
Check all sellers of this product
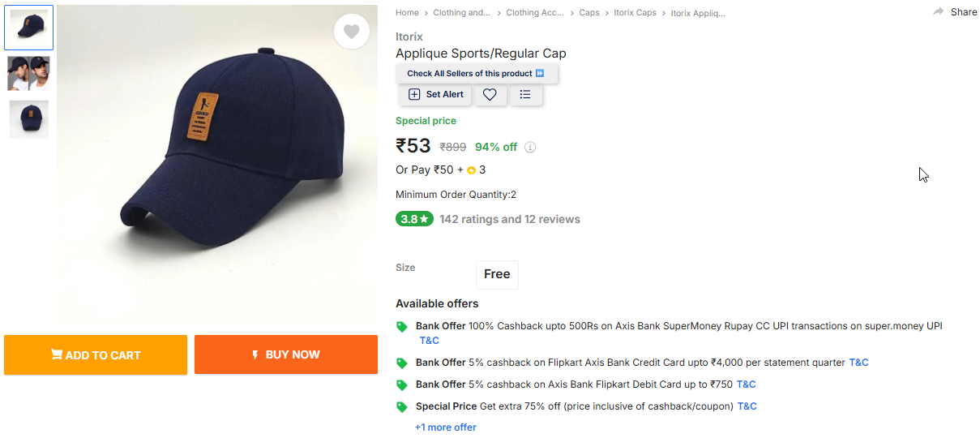click(x=476, y=74)
